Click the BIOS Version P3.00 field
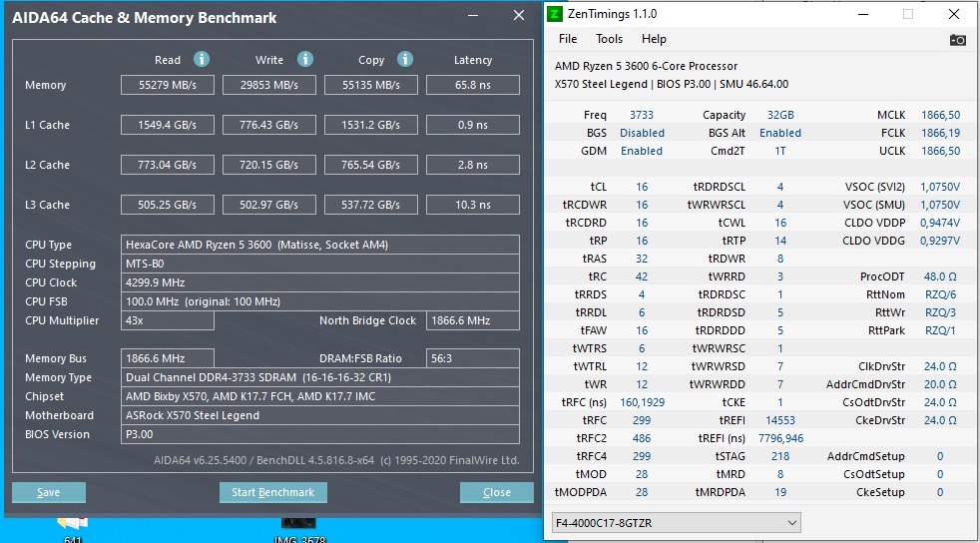 [320, 434]
